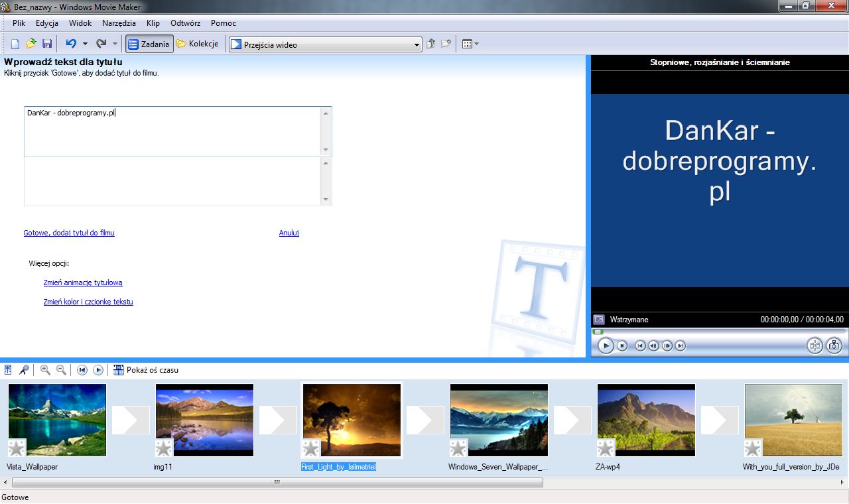The image size is (849, 504).
Task: Select the Vista_Wallpaper storyboard thumbnail
Action: point(57,420)
